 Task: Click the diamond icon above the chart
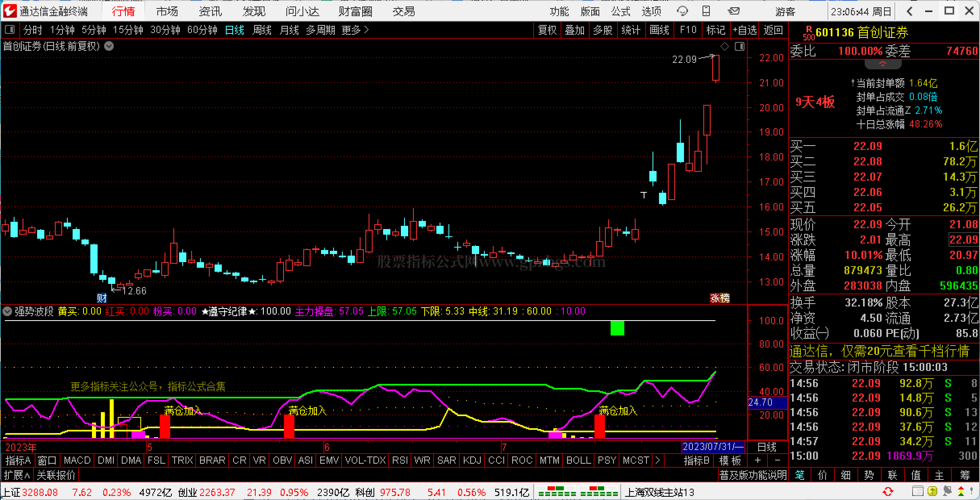click(724, 47)
